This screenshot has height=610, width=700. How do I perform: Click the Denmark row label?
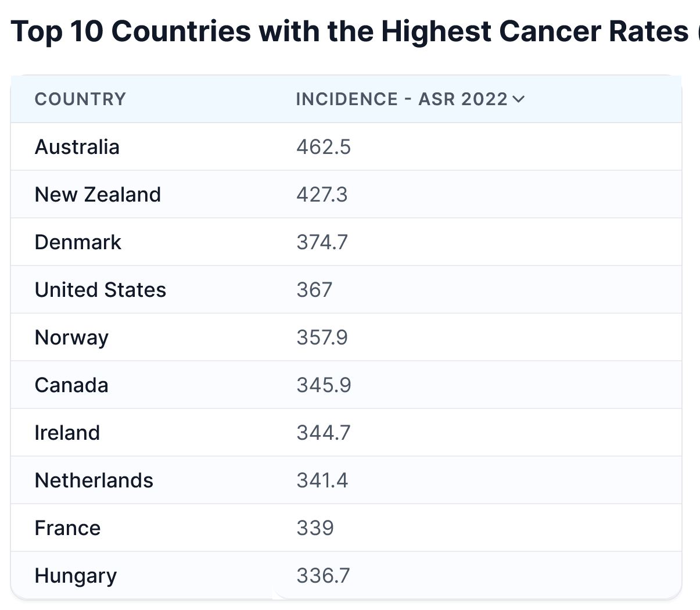coord(78,242)
